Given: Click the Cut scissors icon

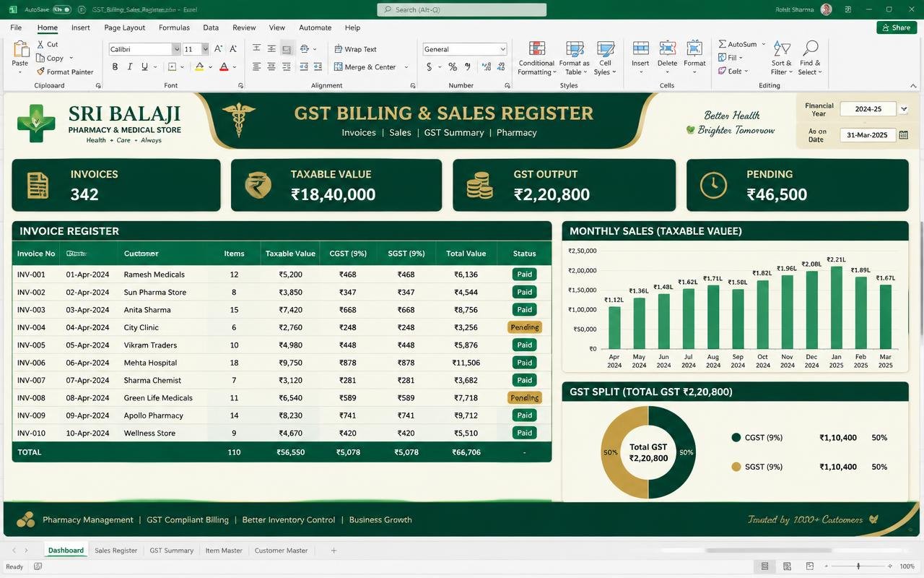Looking at the screenshot, I should click(40, 44).
